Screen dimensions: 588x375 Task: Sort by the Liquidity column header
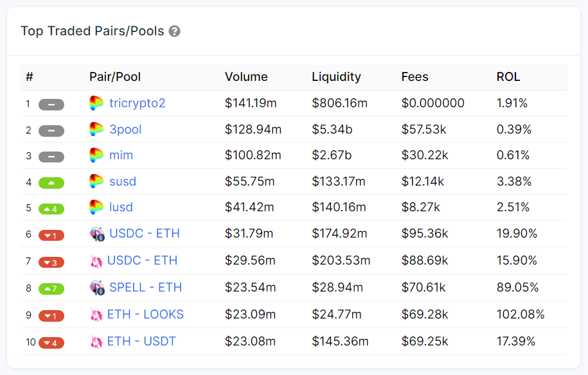(336, 77)
